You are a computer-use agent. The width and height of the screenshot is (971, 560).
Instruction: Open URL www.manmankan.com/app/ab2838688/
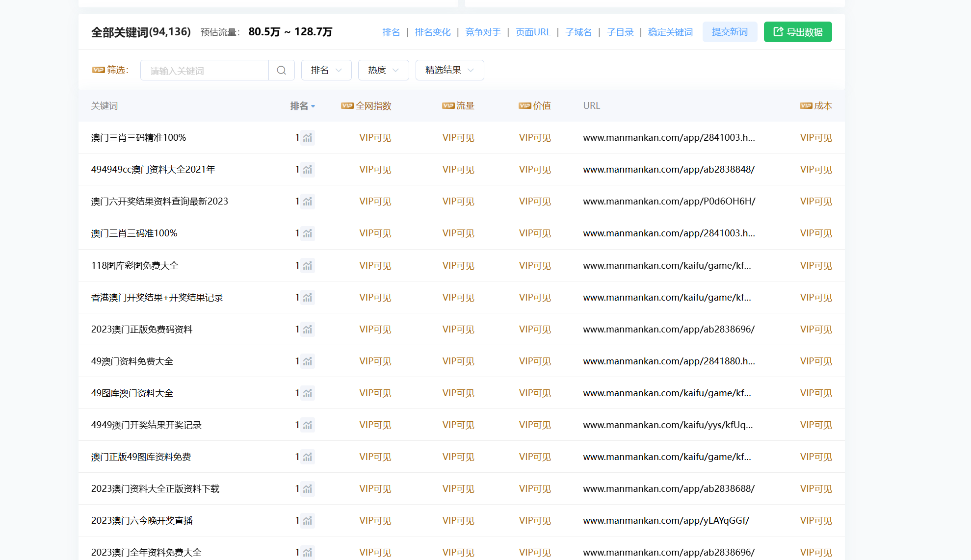tap(669, 489)
